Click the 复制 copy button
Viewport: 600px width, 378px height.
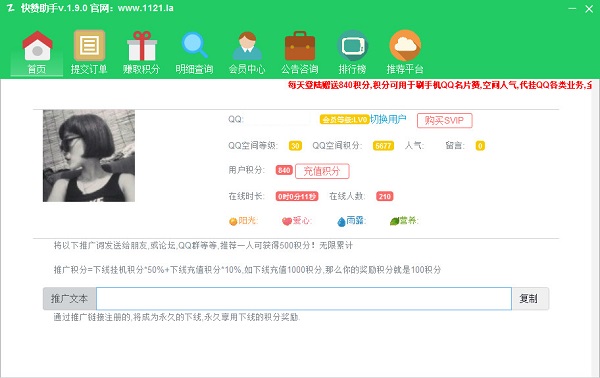tap(530, 298)
